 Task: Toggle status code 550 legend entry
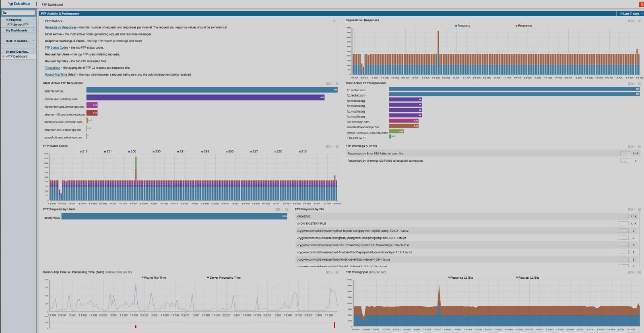[x=230, y=152]
